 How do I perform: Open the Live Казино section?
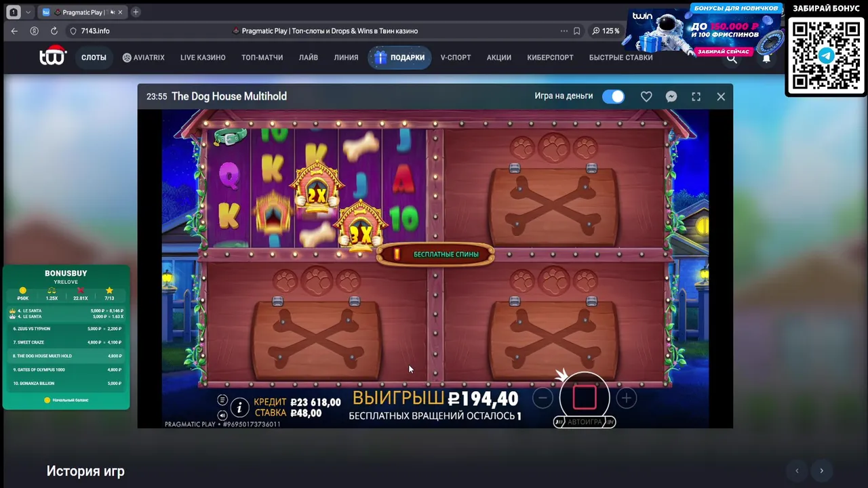point(203,58)
